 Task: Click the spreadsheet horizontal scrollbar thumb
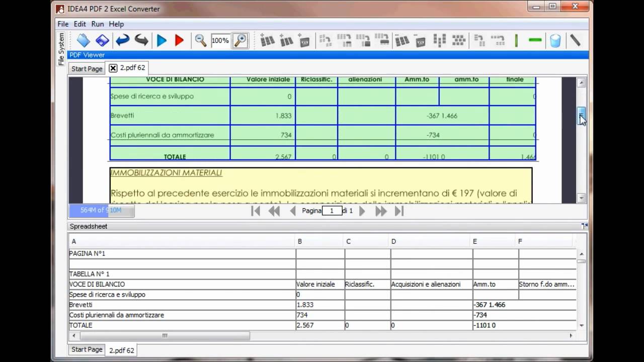click(x=165, y=335)
